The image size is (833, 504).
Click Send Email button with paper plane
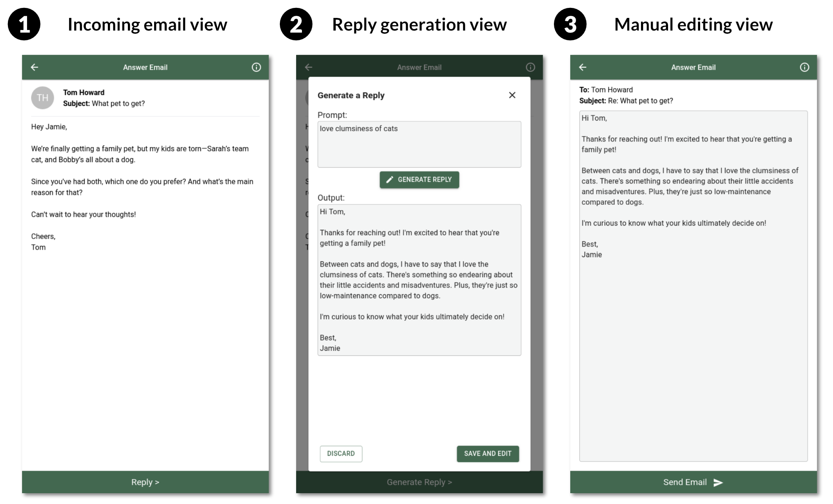[693, 482]
